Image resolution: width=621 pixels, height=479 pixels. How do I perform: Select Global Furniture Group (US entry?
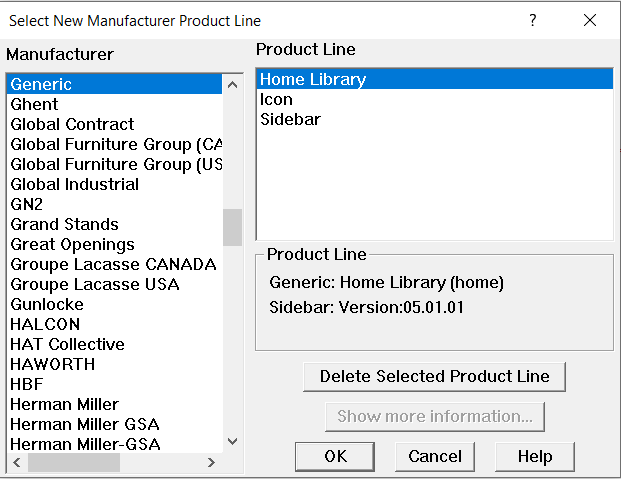click(114, 164)
